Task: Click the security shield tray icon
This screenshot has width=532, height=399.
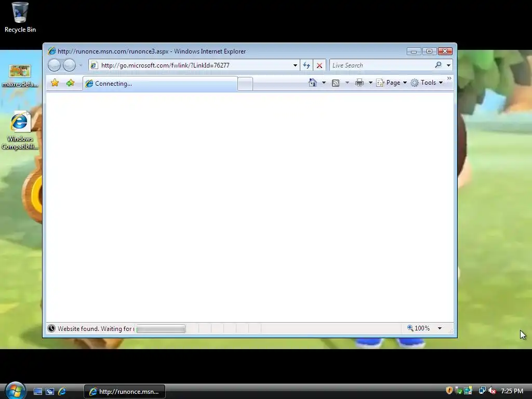Action: coord(449,391)
